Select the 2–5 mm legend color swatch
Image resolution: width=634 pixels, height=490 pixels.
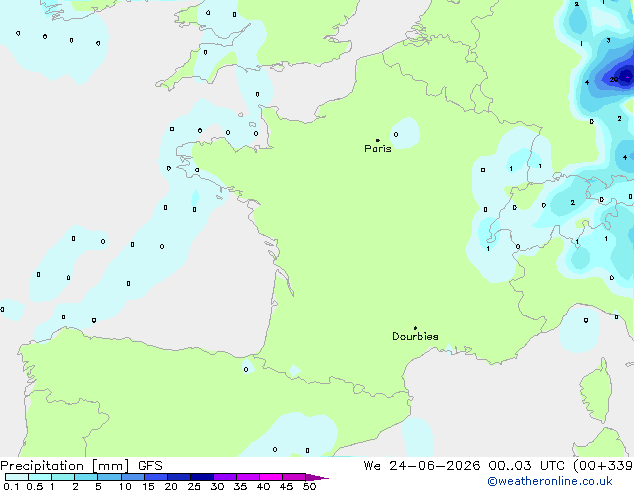pos(86,477)
